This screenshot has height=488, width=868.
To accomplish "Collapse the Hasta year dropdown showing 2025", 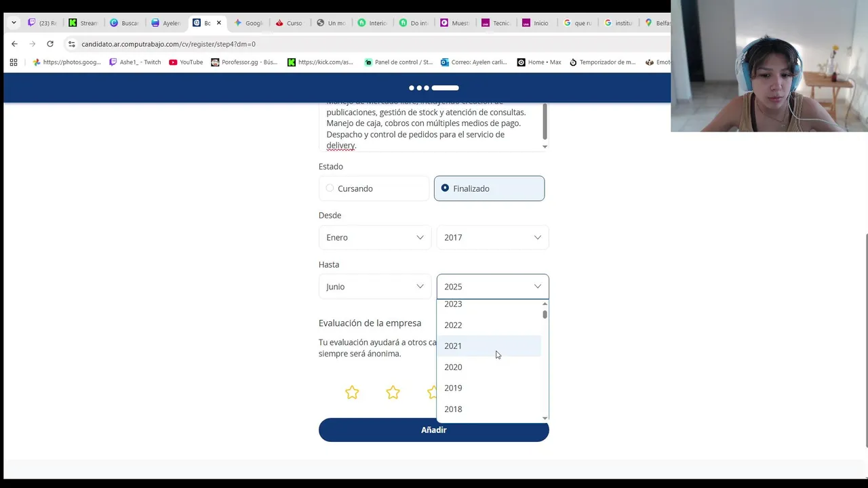I will (493, 287).
